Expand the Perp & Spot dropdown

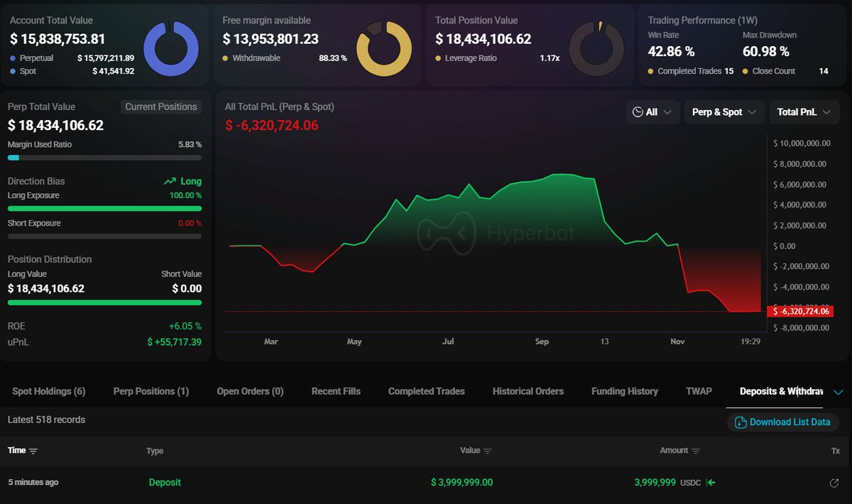click(723, 112)
